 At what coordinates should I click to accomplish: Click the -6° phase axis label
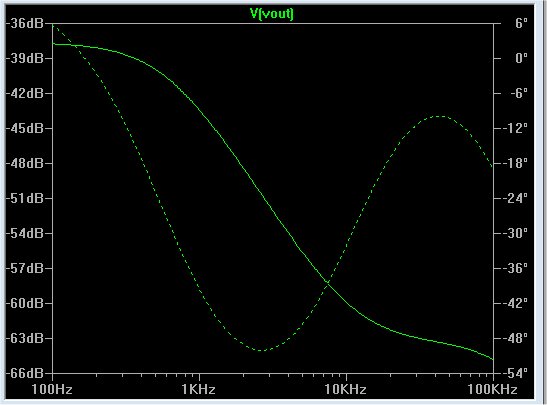[519, 93]
